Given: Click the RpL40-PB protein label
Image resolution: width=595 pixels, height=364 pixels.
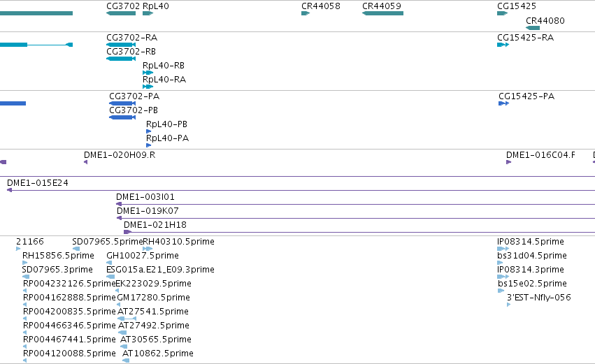Looking at the screenshot, I should coord(166,124).
